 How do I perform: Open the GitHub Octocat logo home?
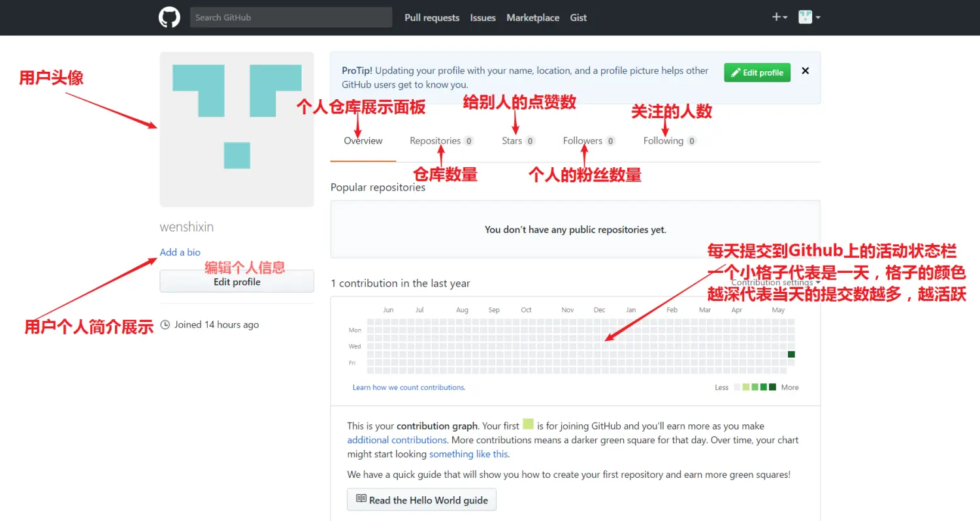(169, 18)
